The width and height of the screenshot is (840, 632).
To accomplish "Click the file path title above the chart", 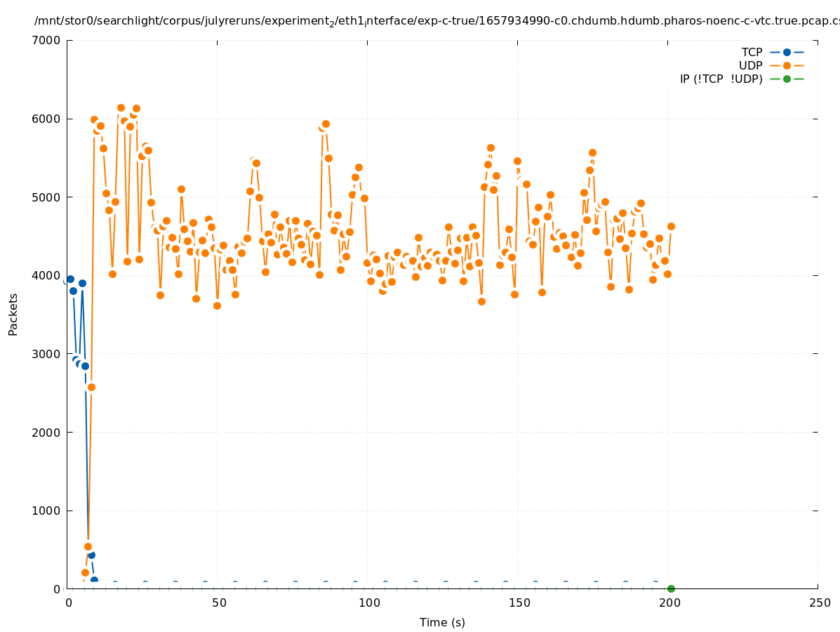I will (x=435, y=21).
